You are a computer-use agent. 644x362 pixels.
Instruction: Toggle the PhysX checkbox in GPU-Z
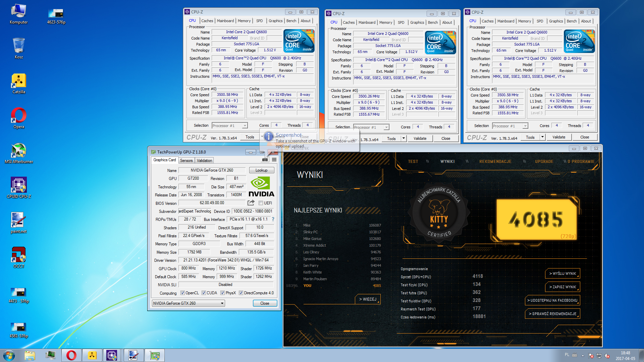point(222,293)
